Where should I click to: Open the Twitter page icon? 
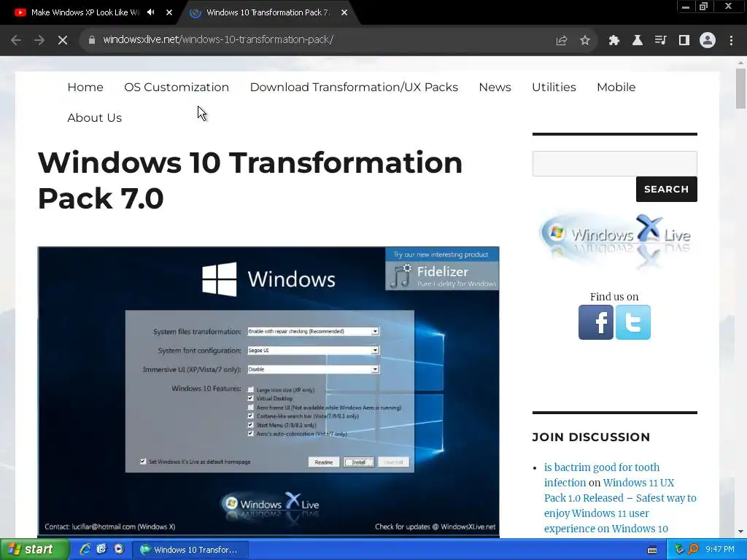(633, 322)
